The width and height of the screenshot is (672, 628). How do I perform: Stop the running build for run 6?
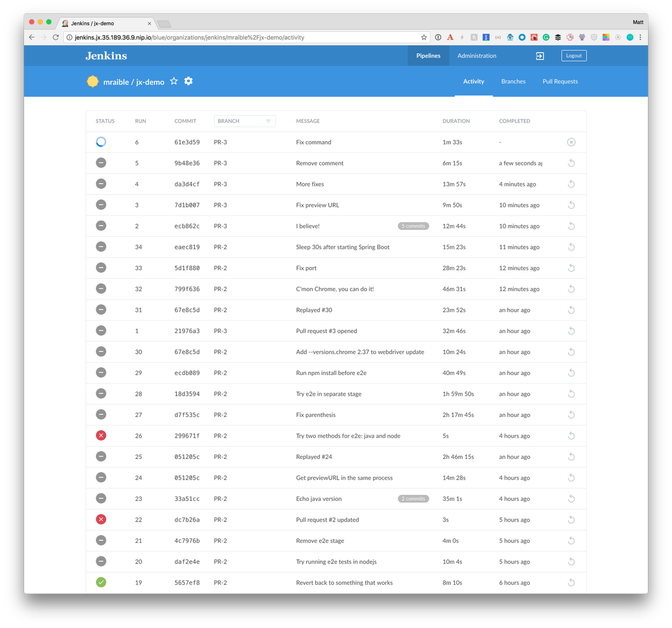571,142
